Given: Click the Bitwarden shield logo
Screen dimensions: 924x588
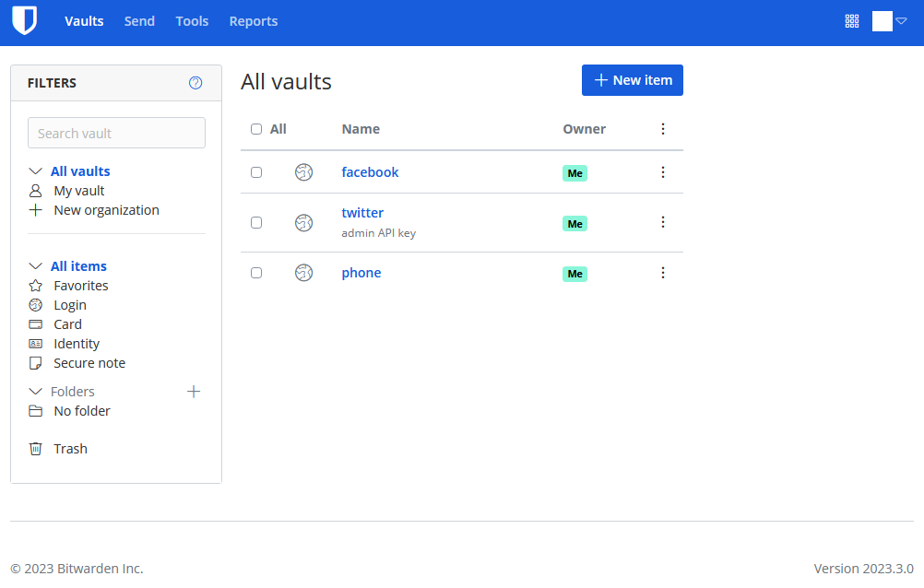Looking at the screenshot, I should 24,19.
